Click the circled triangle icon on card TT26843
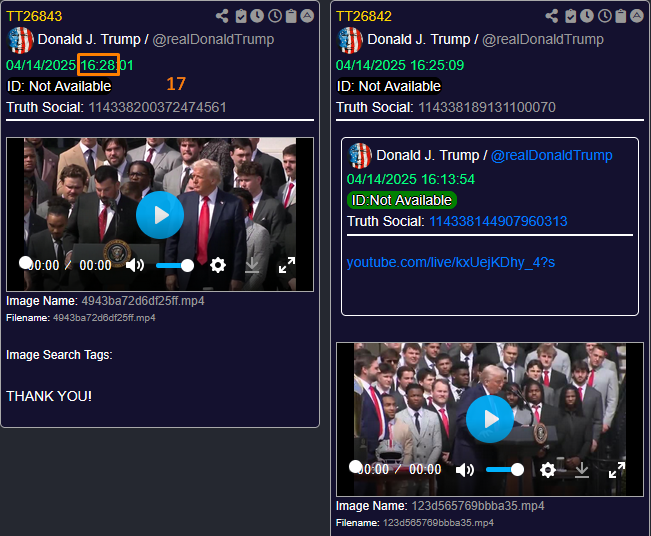This screenshot has width=651, height=536. point(307,16)
